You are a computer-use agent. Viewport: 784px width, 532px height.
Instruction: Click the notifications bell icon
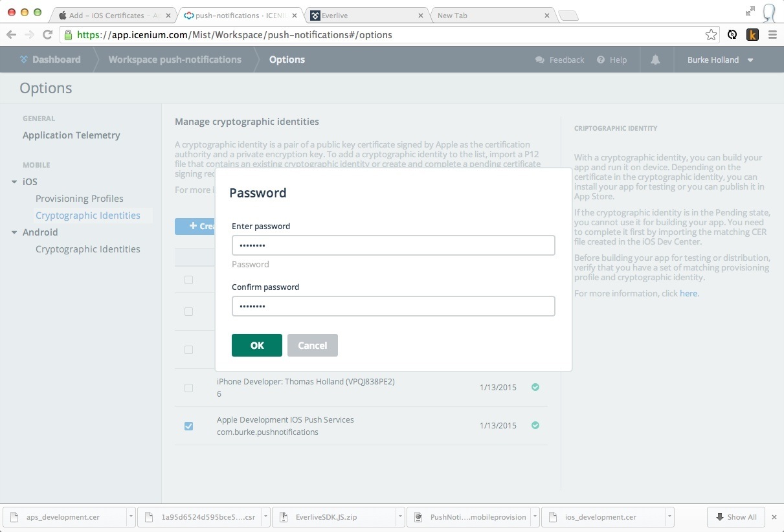[x=655, y=60]
